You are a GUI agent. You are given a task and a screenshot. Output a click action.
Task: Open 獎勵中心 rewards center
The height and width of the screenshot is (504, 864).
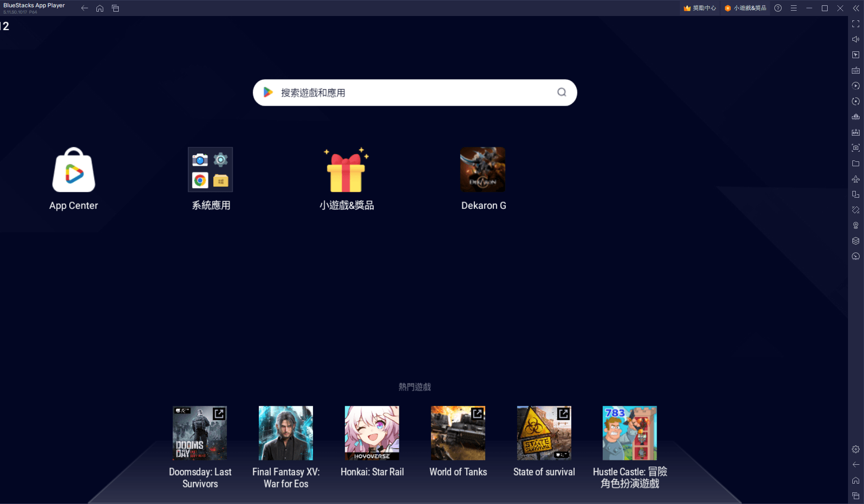point(700,8)
